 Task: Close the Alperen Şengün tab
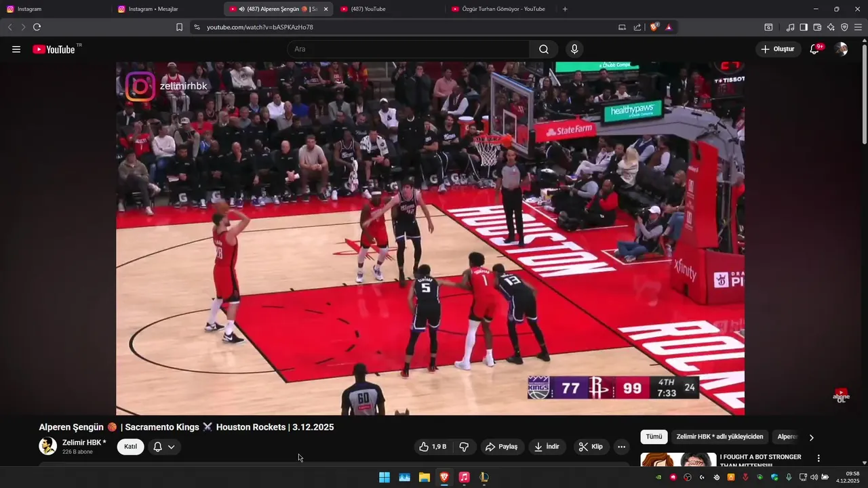pos(325,9)
